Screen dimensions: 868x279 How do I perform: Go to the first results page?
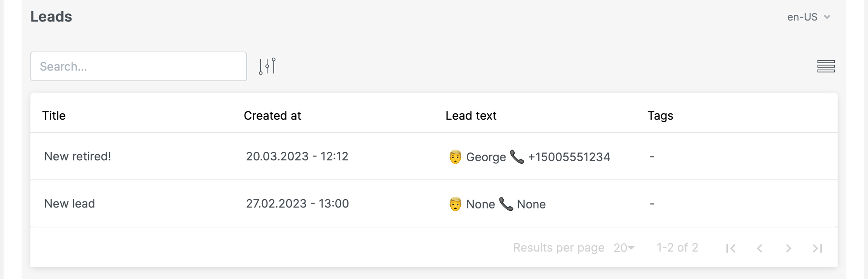pyautogui.click(x=730, y=248)
